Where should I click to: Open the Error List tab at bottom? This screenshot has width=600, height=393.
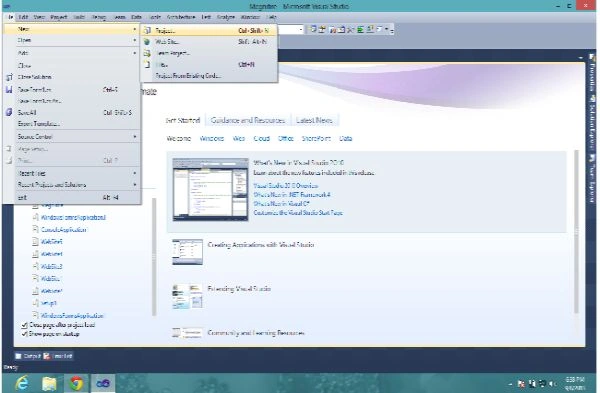[58, 356]
